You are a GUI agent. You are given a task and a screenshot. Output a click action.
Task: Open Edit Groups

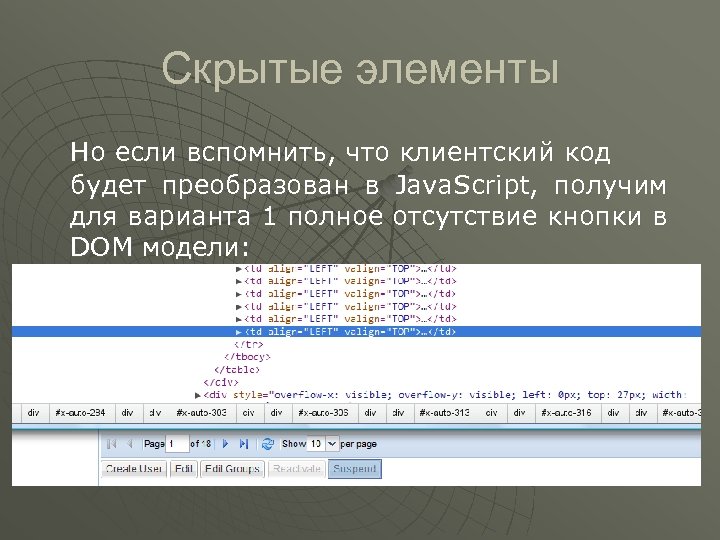coord(232,469)
